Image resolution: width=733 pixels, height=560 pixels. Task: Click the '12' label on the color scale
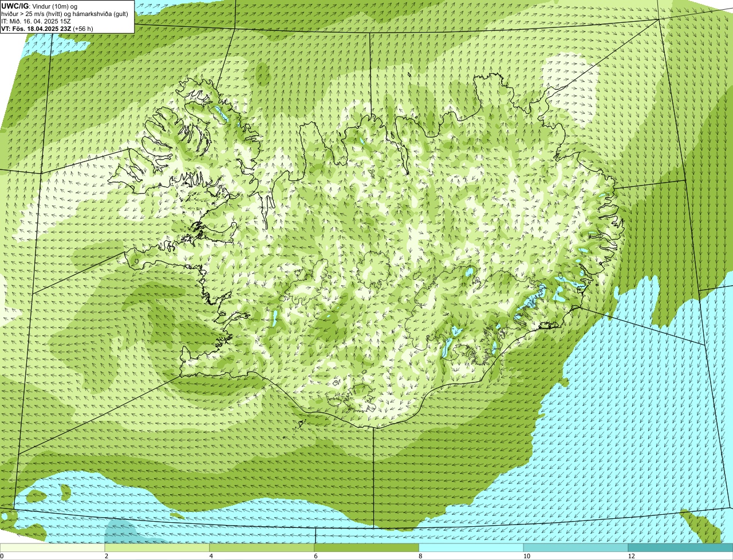631,556
